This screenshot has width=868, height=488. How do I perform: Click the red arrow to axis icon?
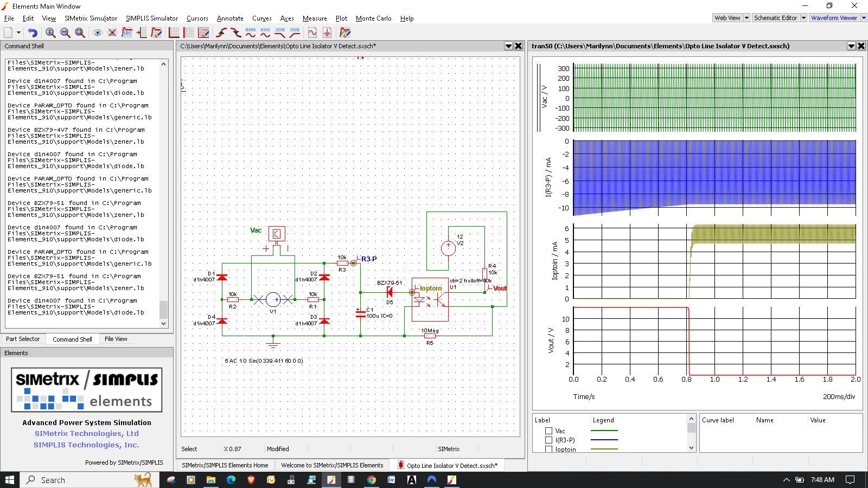(142, 33)
